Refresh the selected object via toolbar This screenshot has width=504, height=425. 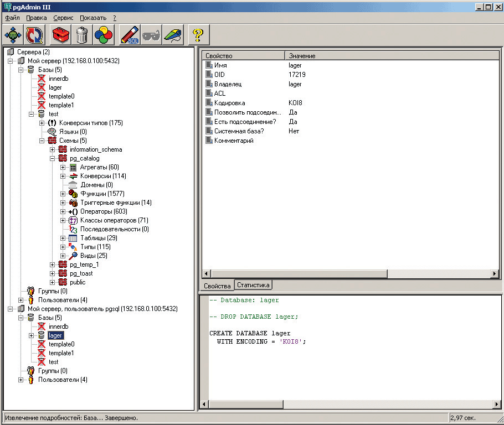point(34,35)
